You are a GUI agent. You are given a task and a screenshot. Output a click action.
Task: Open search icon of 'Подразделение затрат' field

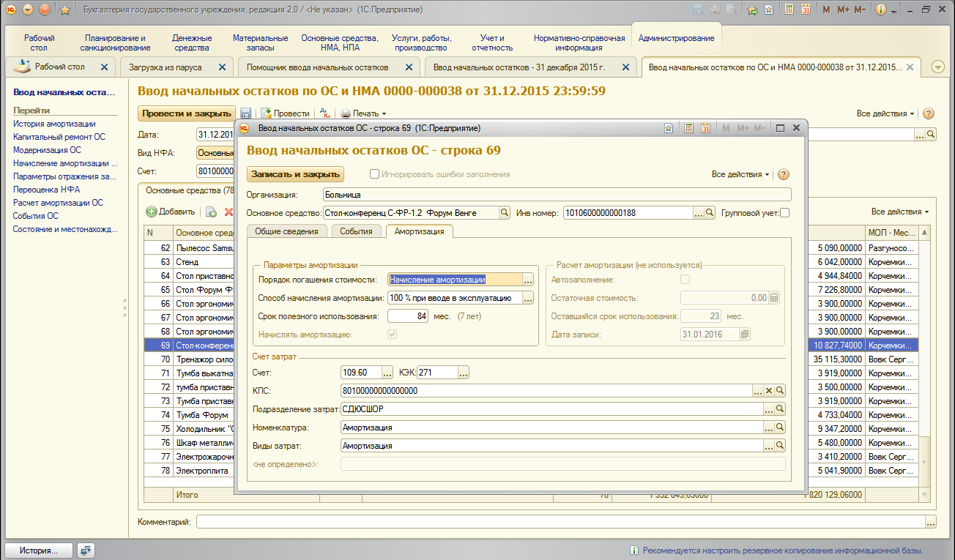pos(780,409)
